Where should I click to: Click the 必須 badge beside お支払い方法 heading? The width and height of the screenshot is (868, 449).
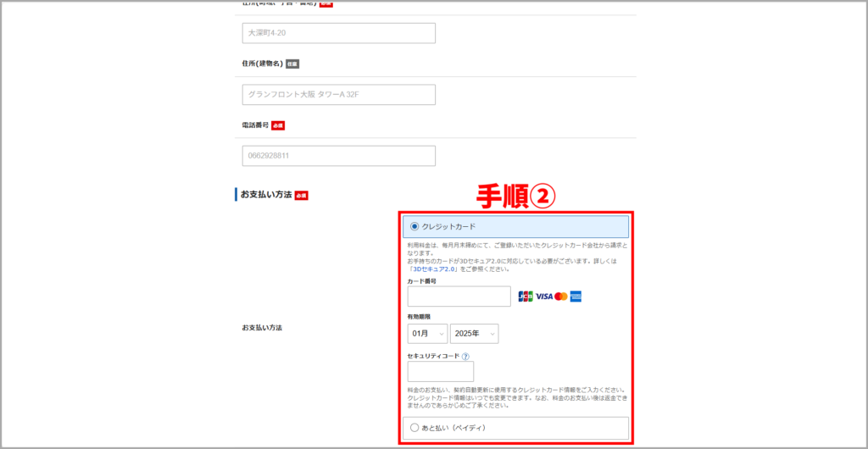(x=301, y=195)
